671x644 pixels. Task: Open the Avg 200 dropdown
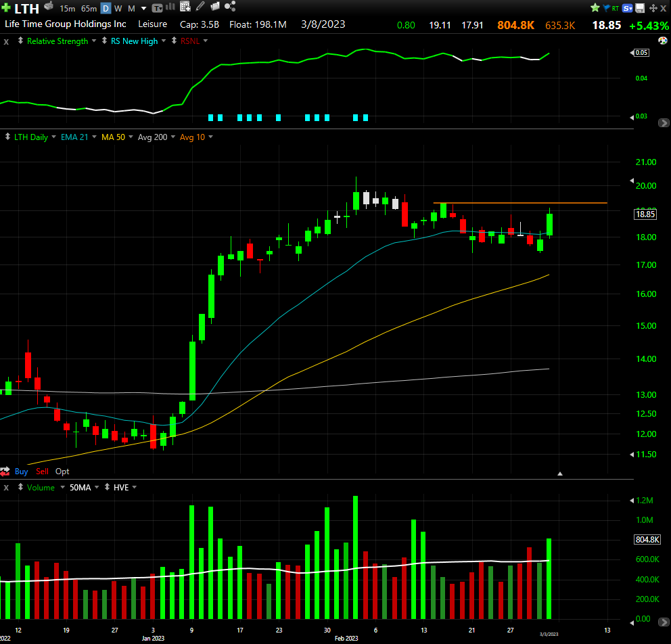(173, 137)
